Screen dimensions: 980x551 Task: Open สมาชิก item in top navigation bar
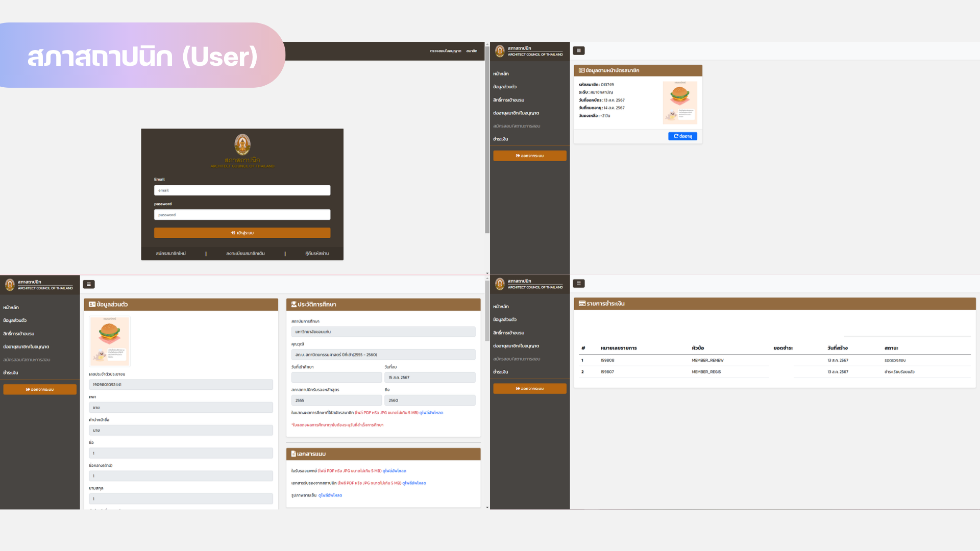472,51
